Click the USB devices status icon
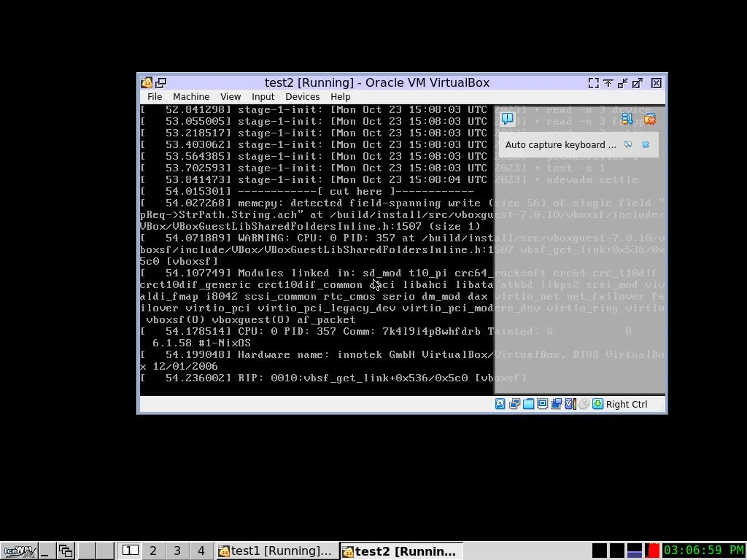Image resolution: width=747 pixels, height=560 pixels. coord(556,403)
